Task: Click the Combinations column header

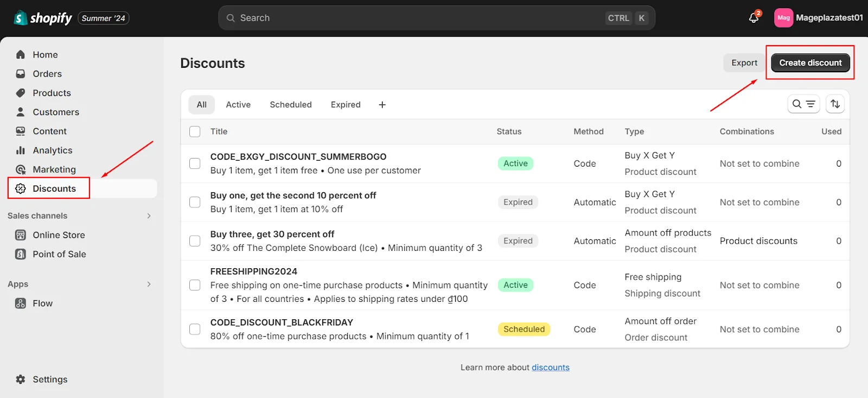Action: coord(746,131)
